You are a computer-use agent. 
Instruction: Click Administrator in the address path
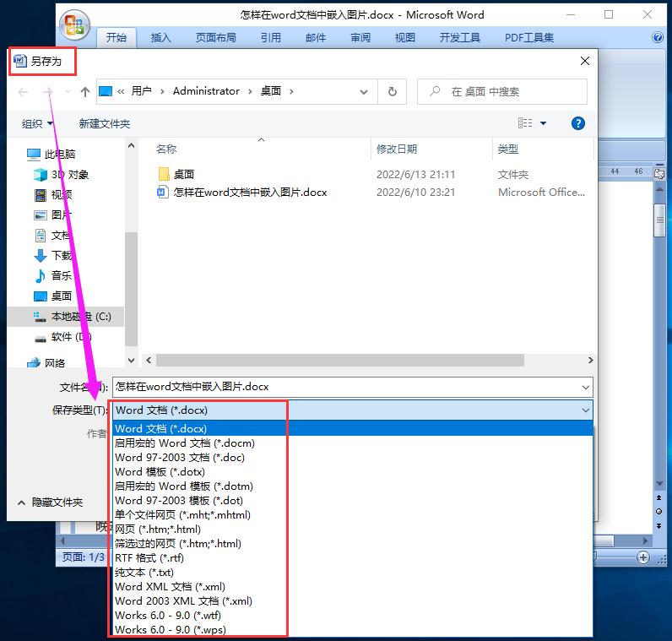pos(206,91)
